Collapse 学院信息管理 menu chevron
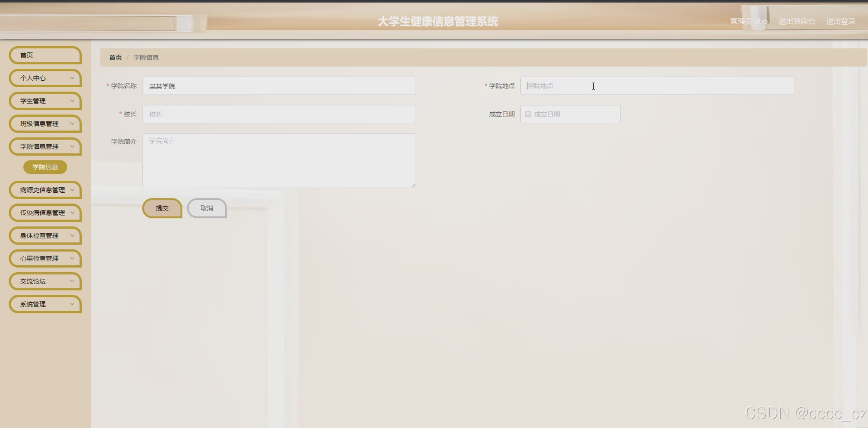The height and width of the screenshot is (428, 868). point(72,147)
